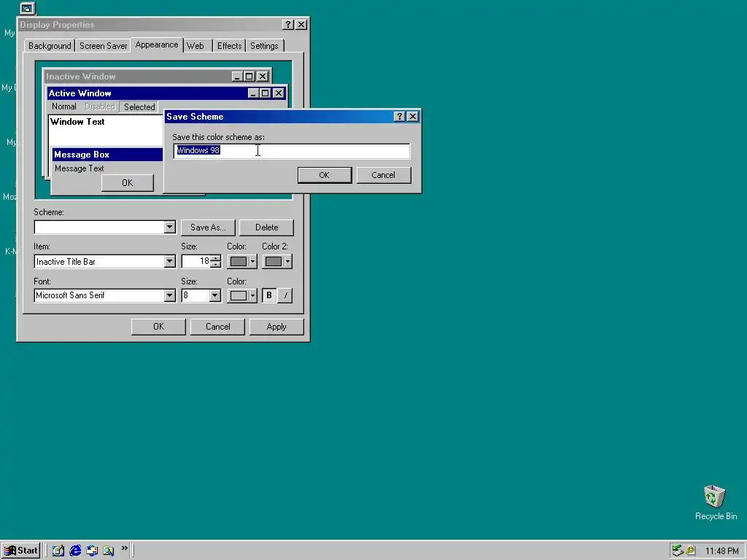Delete the selected scheme
This screenshot has width=747, height=560.
pyautogui.click(x=267, y=227)
